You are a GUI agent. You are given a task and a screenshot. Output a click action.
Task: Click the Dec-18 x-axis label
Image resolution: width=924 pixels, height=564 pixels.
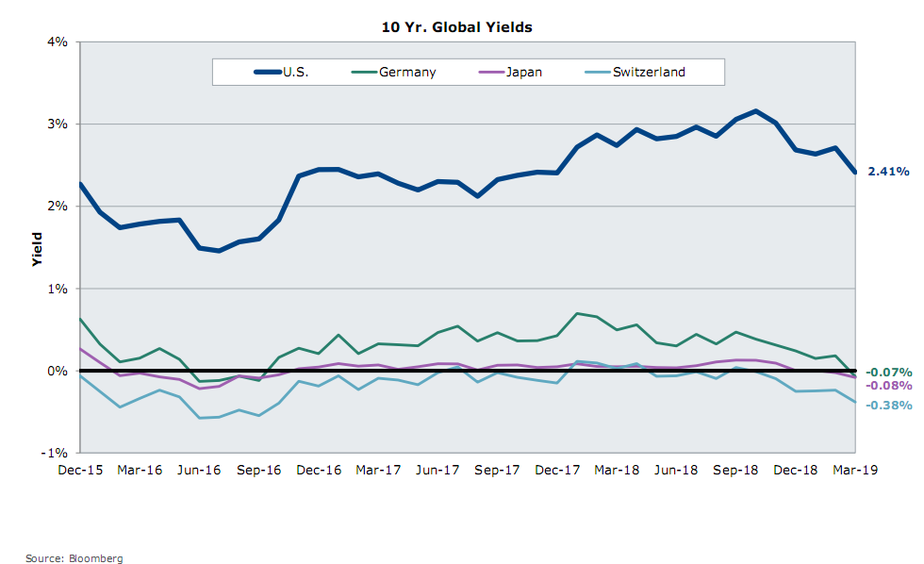(x=796, y=470)
